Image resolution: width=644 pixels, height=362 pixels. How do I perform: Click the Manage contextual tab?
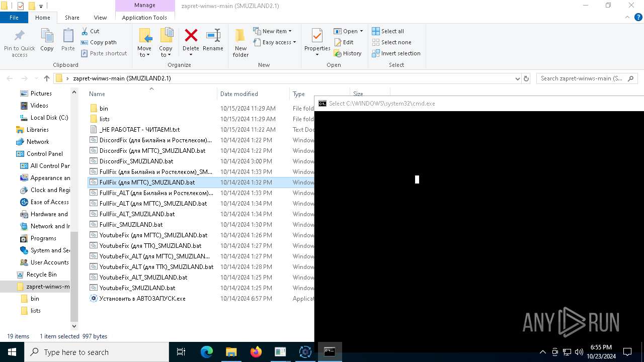pyautogui.click(x=144, y=6)
